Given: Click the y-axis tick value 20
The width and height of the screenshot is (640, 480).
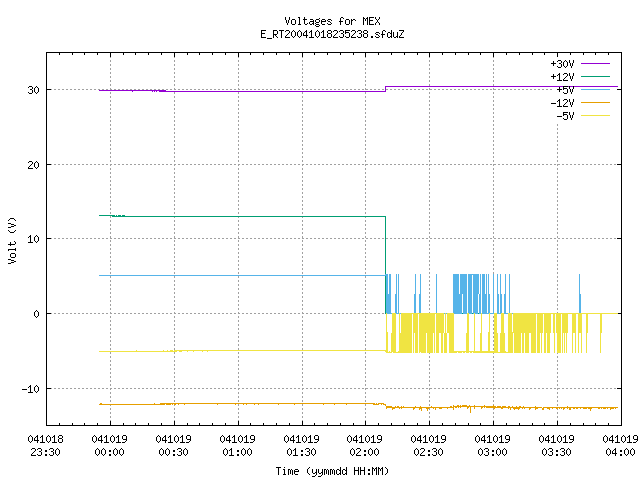Looking at the screenshot, I should (x=33, y=165).
